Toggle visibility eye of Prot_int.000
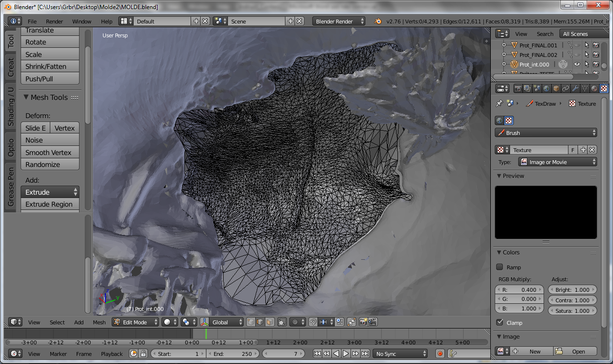The image size is (613, 364). (x=577, y=64)
